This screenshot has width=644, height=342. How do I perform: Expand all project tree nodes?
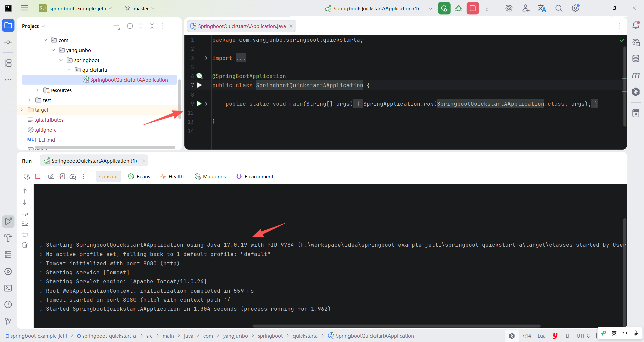141,26
